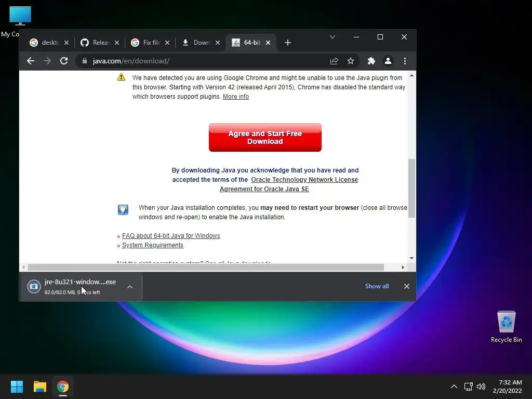Screen dimensions: 532x399
Task: Click the horizontal scrollbar thumb
Action: (206, 268)
